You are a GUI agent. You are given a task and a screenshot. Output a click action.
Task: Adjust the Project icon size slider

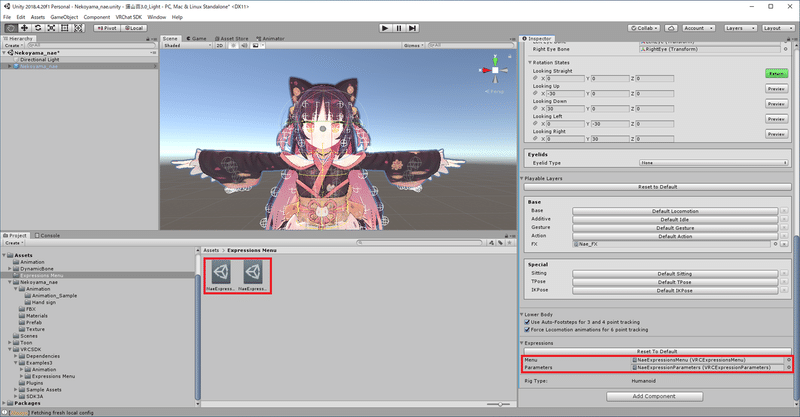498,404
